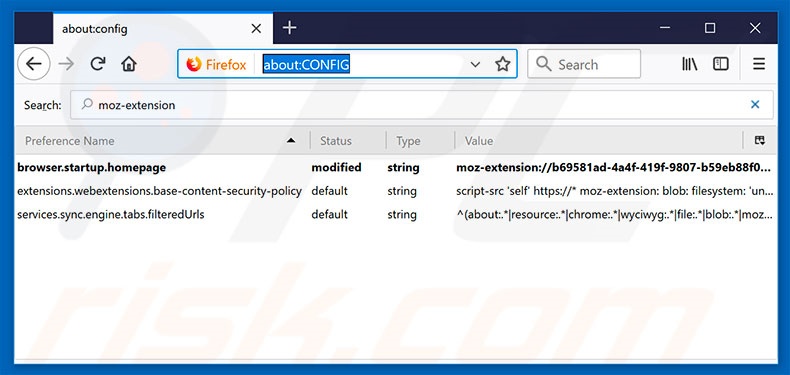790x375 pixels.
Task: Toggle the sidebar view icon
Action: click(x=720, y=64)
